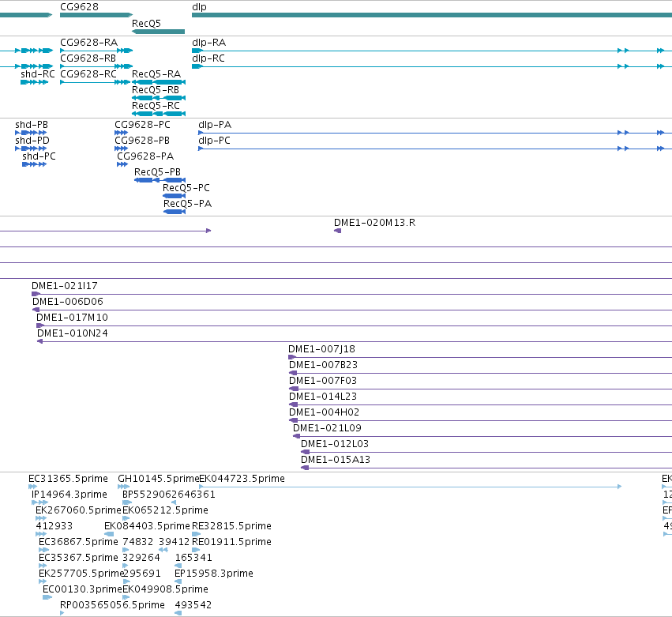
Task: Click the 295691 EST label
Action: pos(142,574)
